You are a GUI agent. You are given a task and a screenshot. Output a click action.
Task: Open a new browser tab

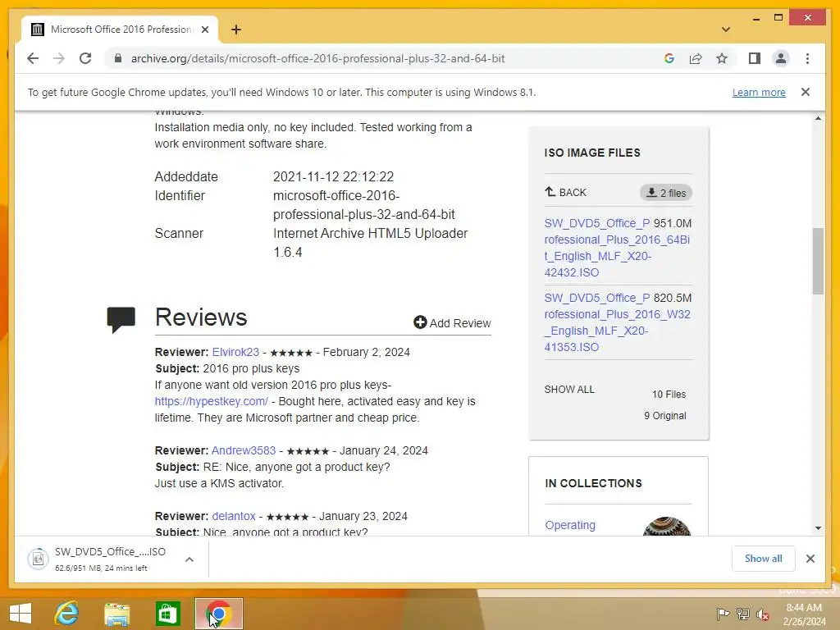pyautogui.click(x=236, y=30)
